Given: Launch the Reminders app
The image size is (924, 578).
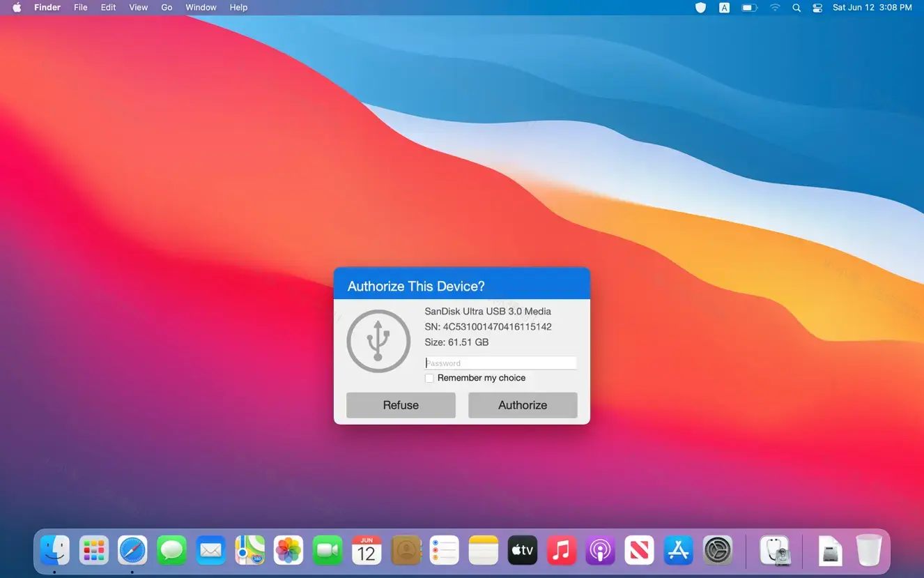Looking at the screenshot, I should (x=445, y=550).
